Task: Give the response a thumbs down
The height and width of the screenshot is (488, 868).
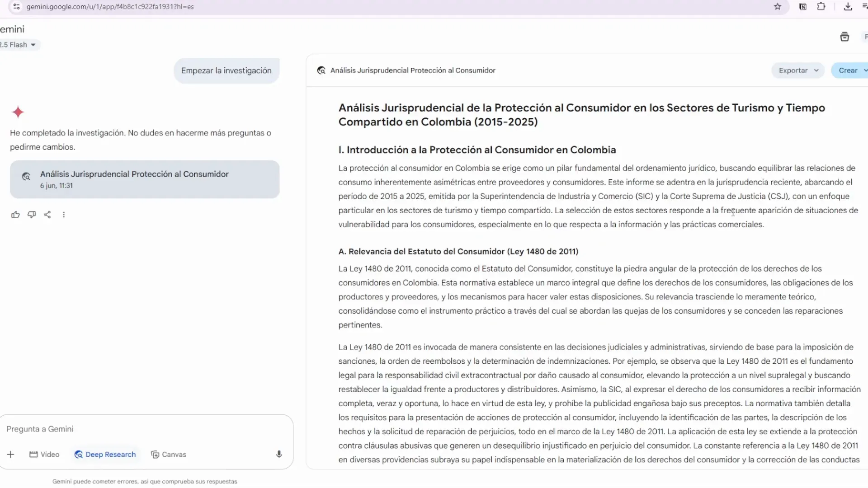Action: 32,215
